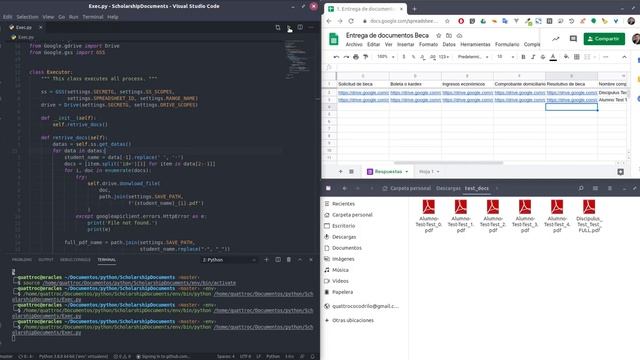Screen dimensions: 640x360
Task: Select the Discipulus_Test_Test_FULL.pdf file
Action: click(589, 216)
